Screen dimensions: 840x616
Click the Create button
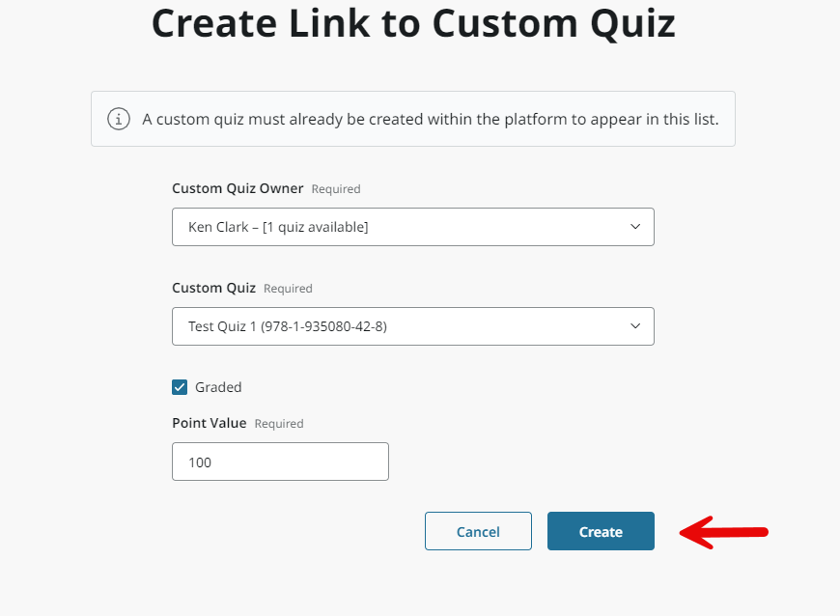[x=601, y=531]
